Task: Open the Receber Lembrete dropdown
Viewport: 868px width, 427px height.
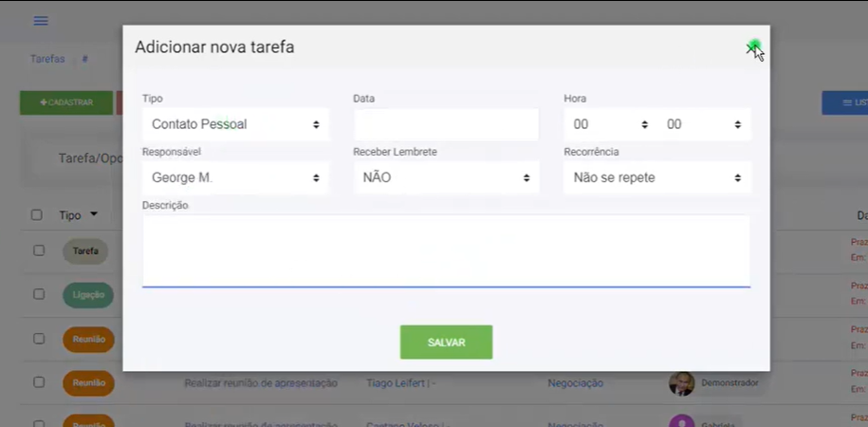Action: click(446, 177)
